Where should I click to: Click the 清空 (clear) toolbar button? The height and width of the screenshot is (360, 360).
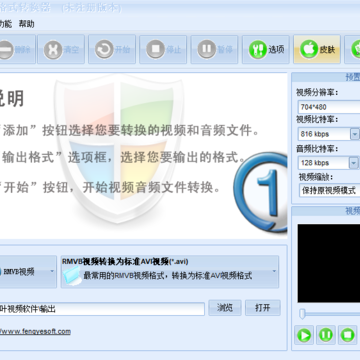(61, 49)
